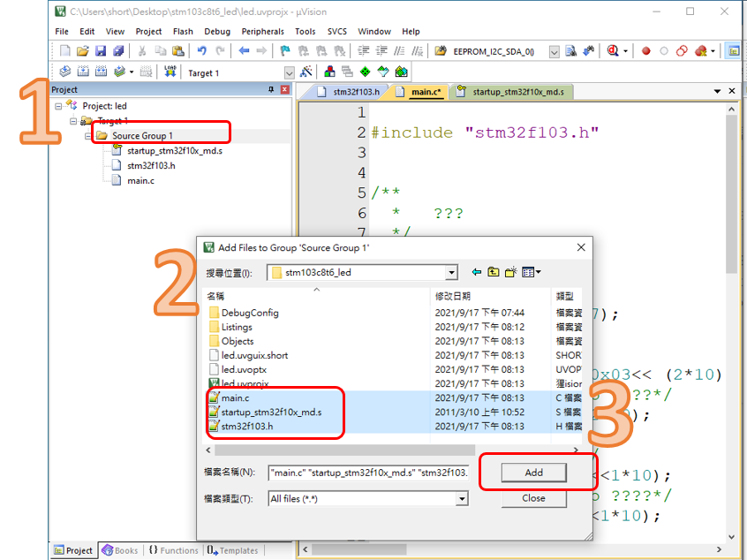The height and width of the screenshot is (560, 747).
Task: Click the Rebuild all icon
Action: tap(101, 72)
